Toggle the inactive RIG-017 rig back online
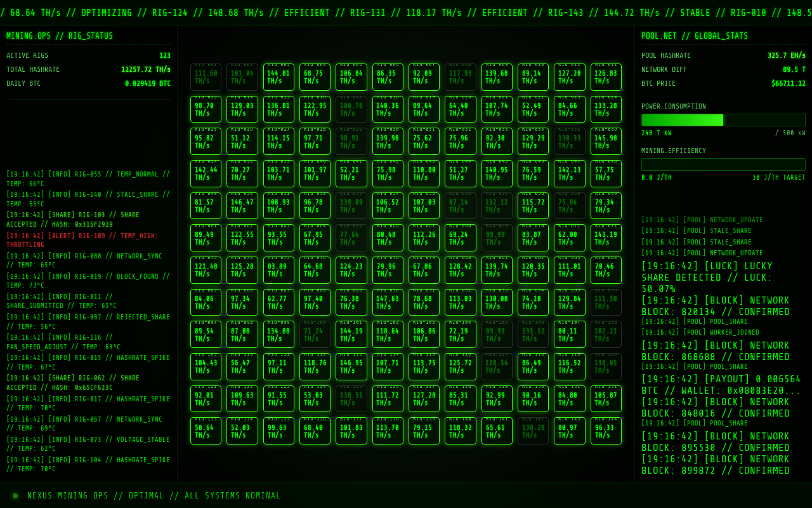Screen dimensions: 812x508 [x=351, y=109]
